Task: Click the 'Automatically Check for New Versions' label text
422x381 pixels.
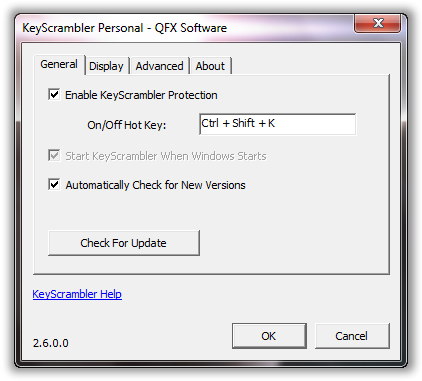Action: 155,185
